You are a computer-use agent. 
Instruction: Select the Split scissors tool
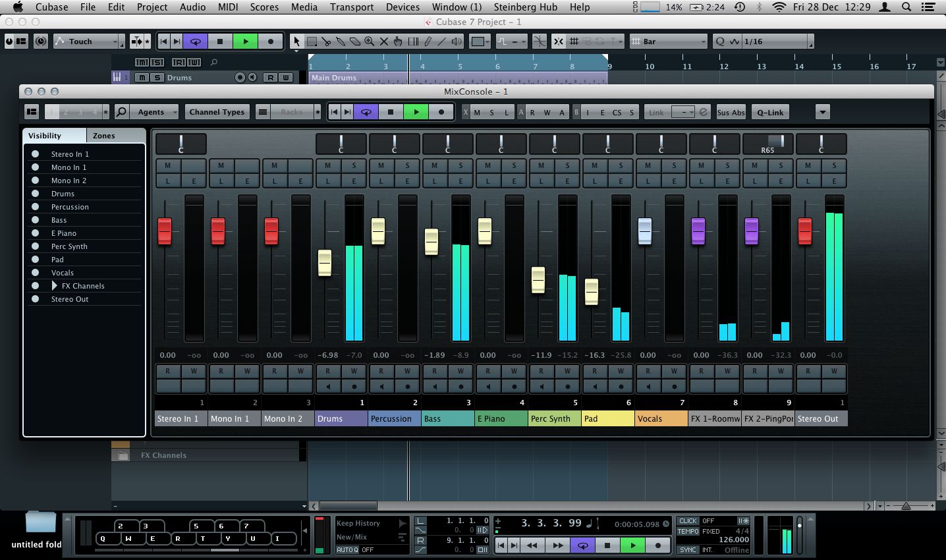pyautogui.click(x=326, y=42)
